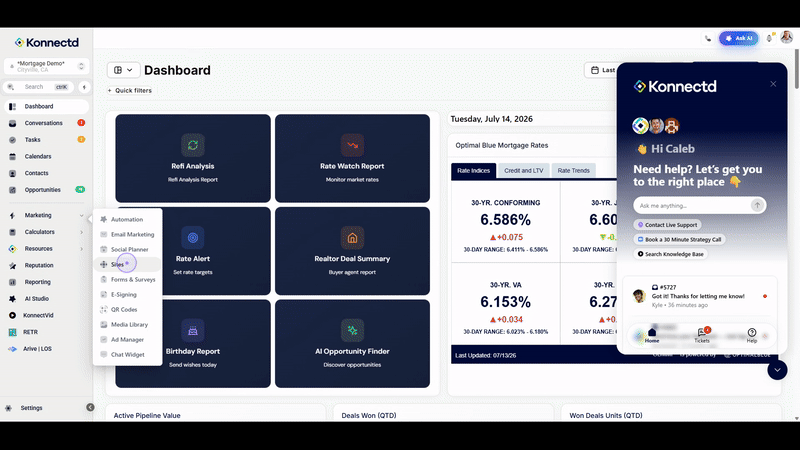Select Sites from Marketing submenu
The image size is (800, 450).
pyautogui.click(x=127, y=264)
